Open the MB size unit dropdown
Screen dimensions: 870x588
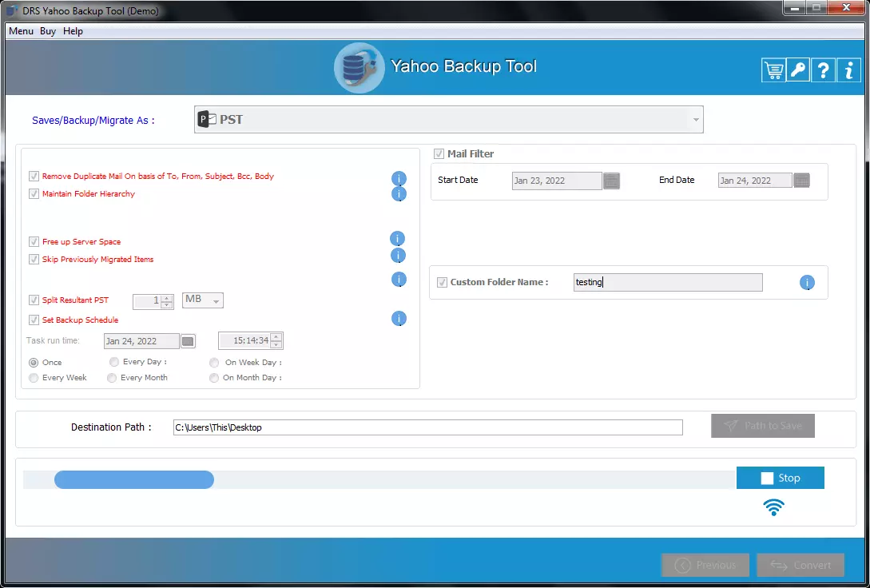click(202, 300)
